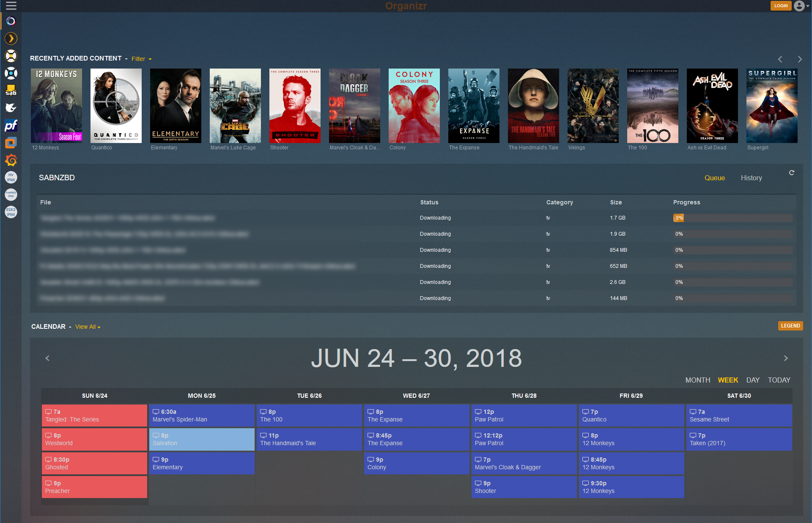Switch calendar to WEEK view

(x=727, y=380)
